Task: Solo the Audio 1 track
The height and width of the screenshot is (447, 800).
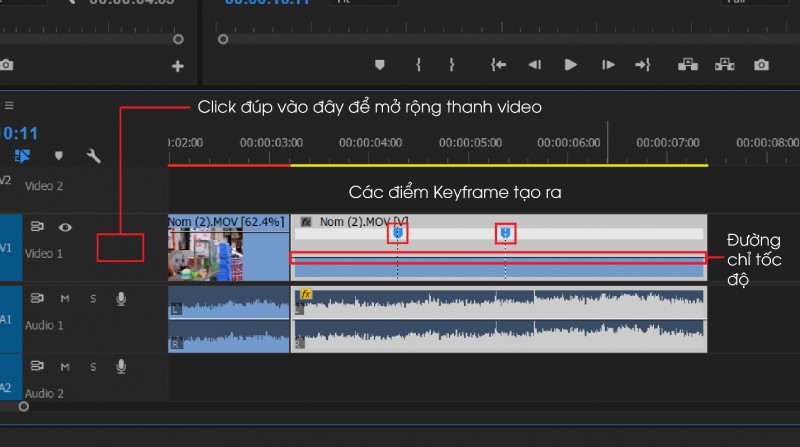Action: tap(93, 299)
